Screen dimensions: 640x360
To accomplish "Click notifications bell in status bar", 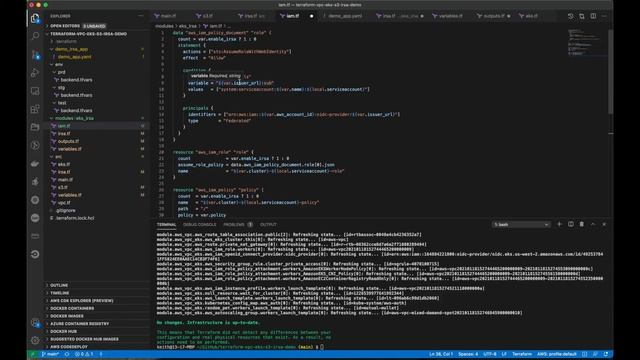I will 606,354.
